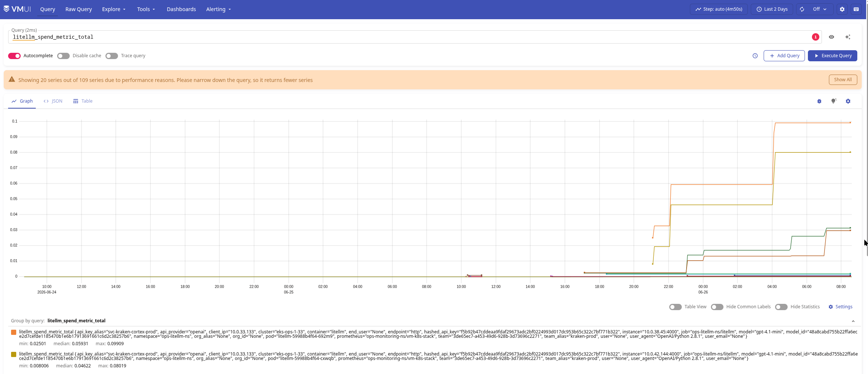Viewport: 868px width, 374px height.
Task: Click Add Query button
Action: pos(784,56)
